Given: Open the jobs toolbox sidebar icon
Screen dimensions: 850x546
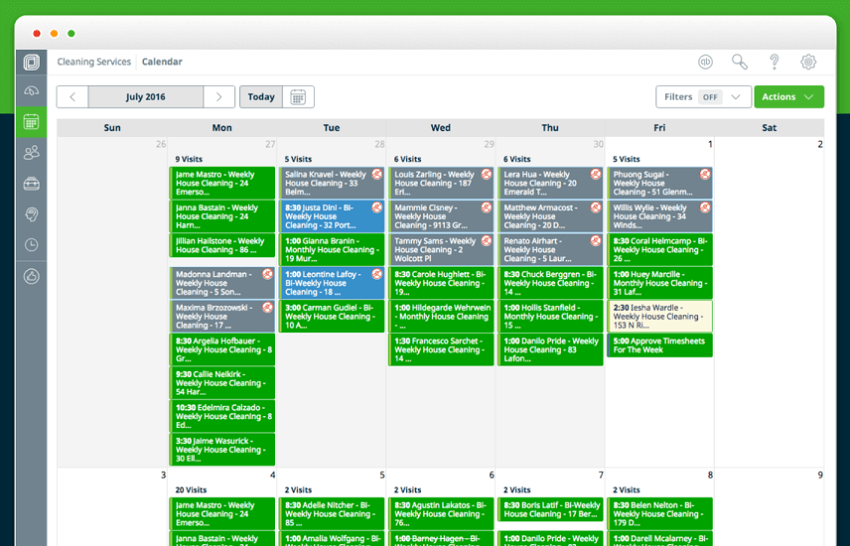Looking at the screenshot, I should coord(31,184).
